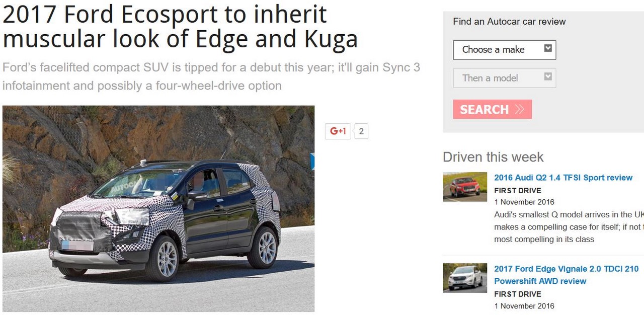Click the white Ford Edge thumbnail
Screen dimensions: 644x315
(465, 278)
